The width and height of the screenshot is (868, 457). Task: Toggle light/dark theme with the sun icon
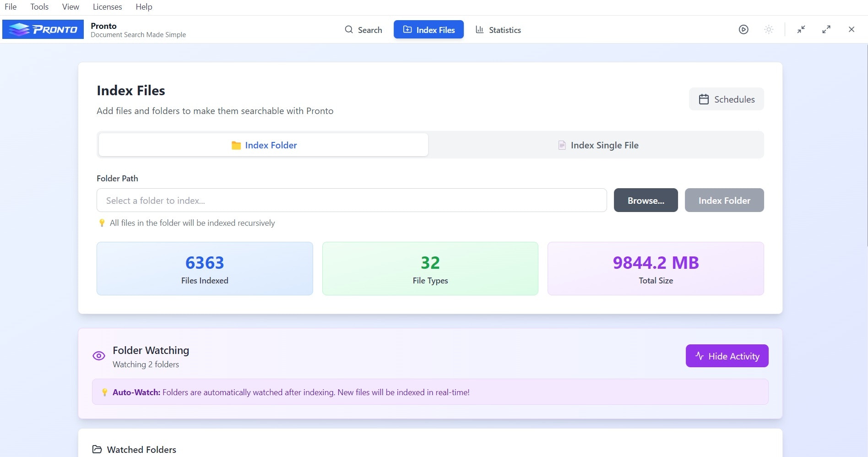click(x=769, y=29)
